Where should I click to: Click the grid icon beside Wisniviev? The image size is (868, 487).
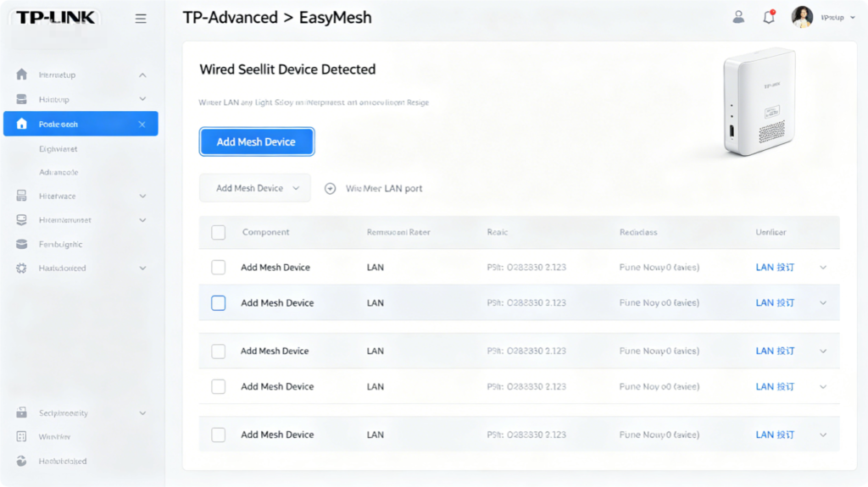point(21,437)
